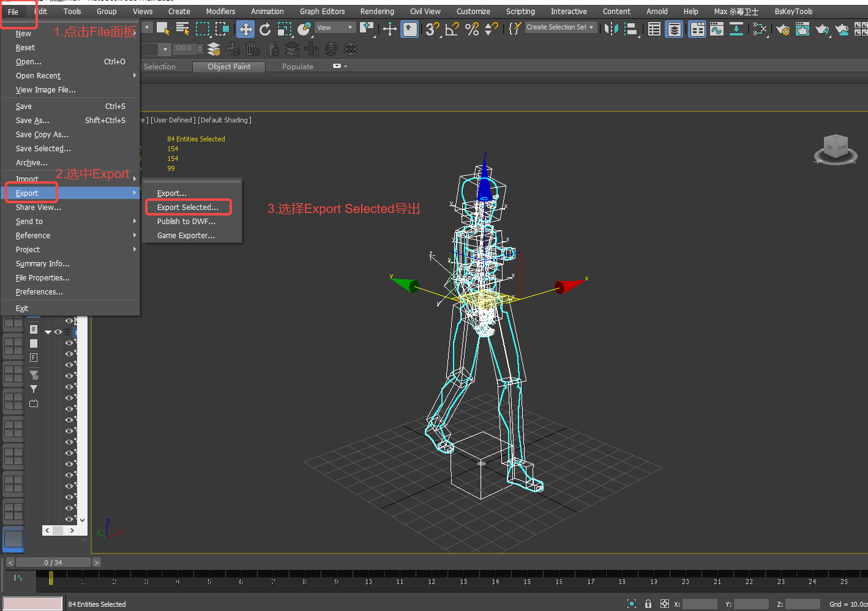
Task: Activate Select and Move tool
Action: [x=245, y=29]
